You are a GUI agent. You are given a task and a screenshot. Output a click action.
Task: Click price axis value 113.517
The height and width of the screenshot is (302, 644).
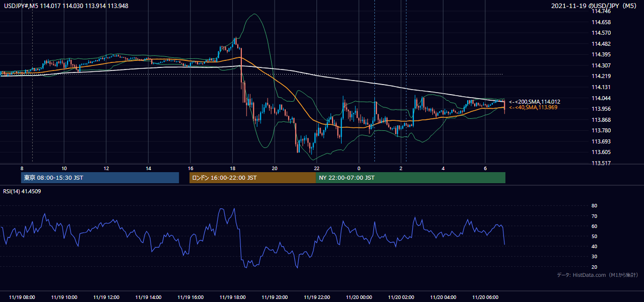pyautogui.click(x=601, y=163)
